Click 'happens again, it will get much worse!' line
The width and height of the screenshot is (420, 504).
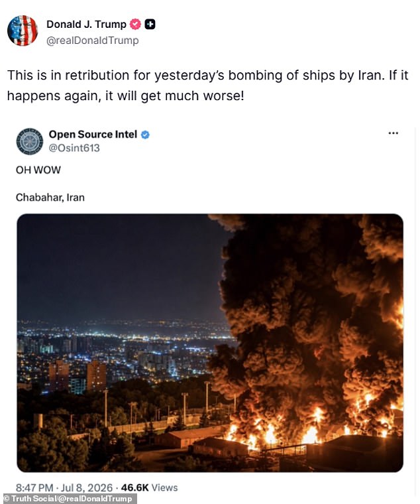coord(126,95)
